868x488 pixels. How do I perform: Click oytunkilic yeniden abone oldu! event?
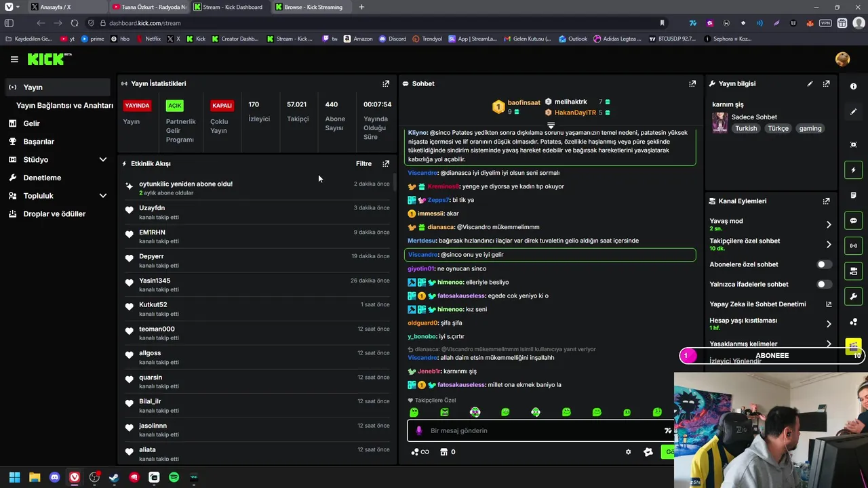(257, 188)
